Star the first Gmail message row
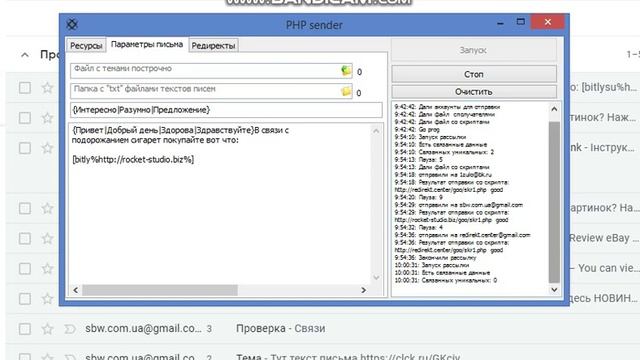The image size is (640, 360). click(47, 87)
